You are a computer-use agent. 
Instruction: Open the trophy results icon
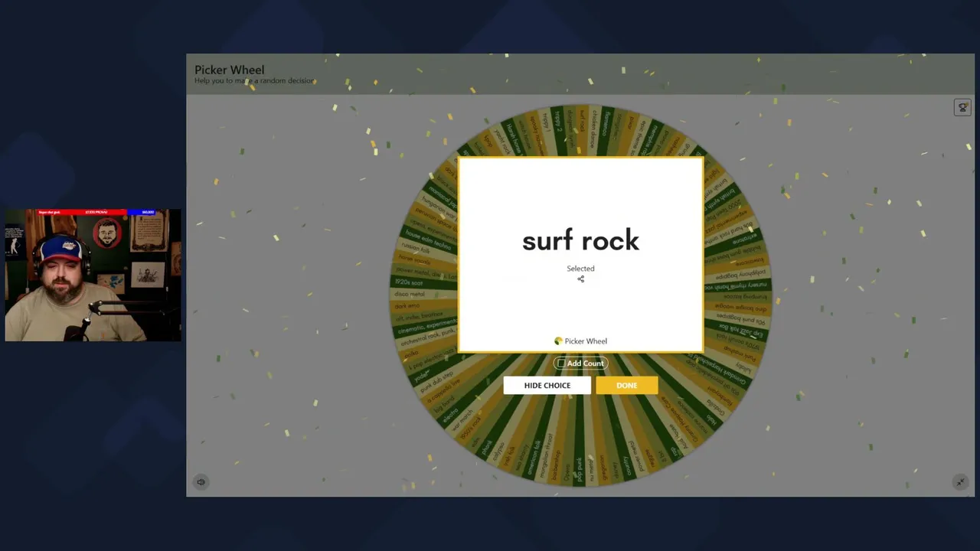pos(962,107)
